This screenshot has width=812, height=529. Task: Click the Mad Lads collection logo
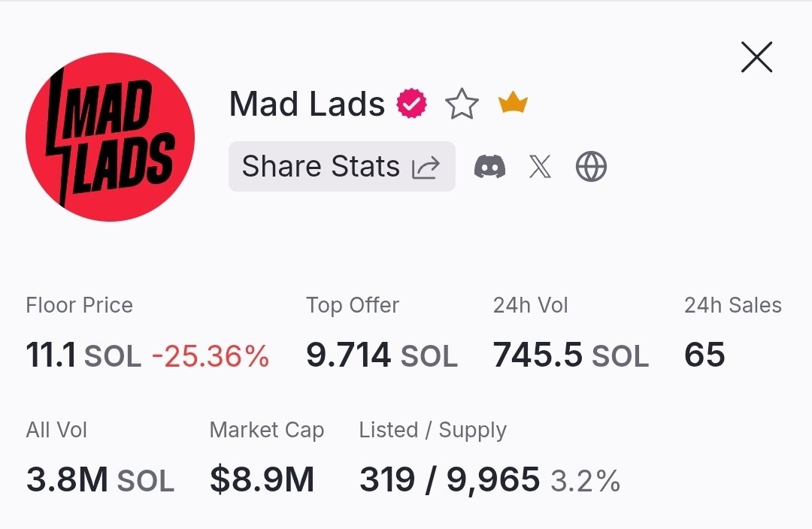click(x=110, y=137)
